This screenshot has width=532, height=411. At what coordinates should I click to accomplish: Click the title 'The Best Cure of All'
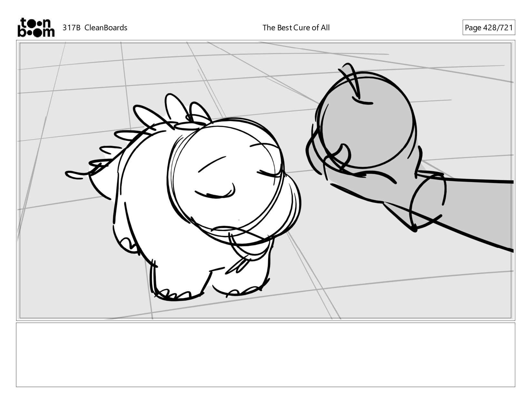click(x=296, y=28)
